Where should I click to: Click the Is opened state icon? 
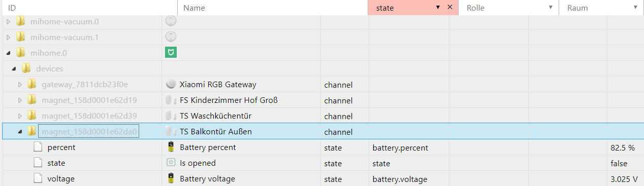coord(171,163)
